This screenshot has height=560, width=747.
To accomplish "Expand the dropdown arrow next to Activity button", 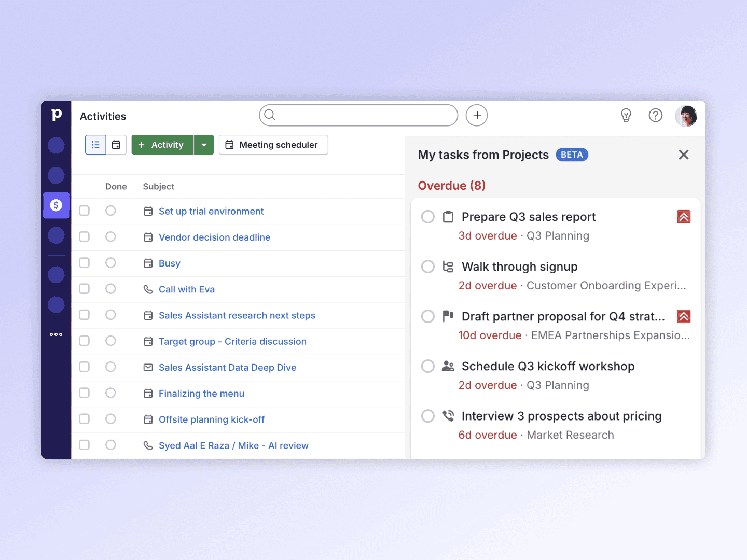I will 204,145.
